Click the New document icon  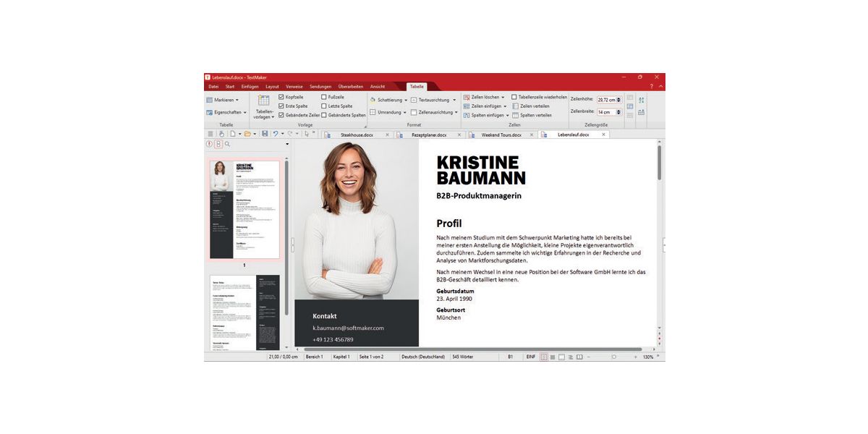[x=231, y=134]
